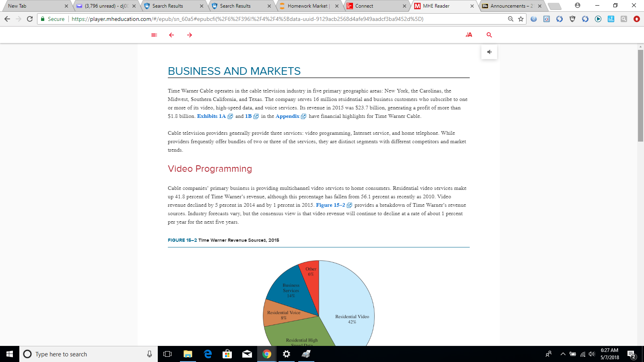The height and width of the screenshot is (362, 644).
Task: Close the (3,796 unread) mail tab
Action: click(134, 6)
